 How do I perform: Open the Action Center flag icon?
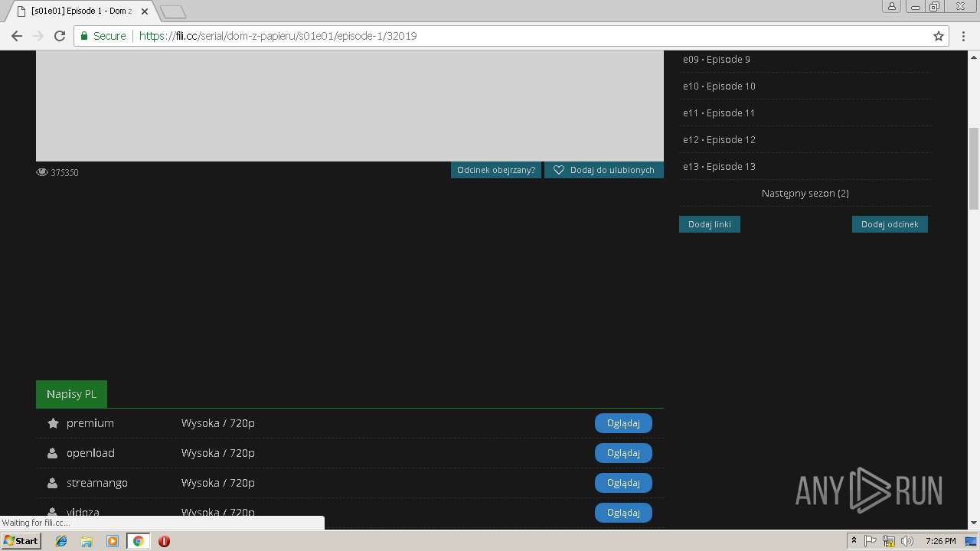871,541
